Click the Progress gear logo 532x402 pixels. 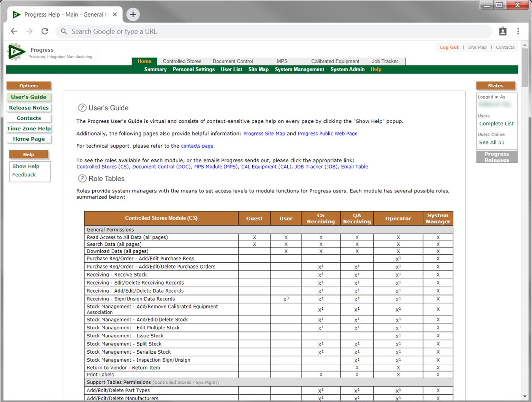pyautogui.click(x=16, y=52)
